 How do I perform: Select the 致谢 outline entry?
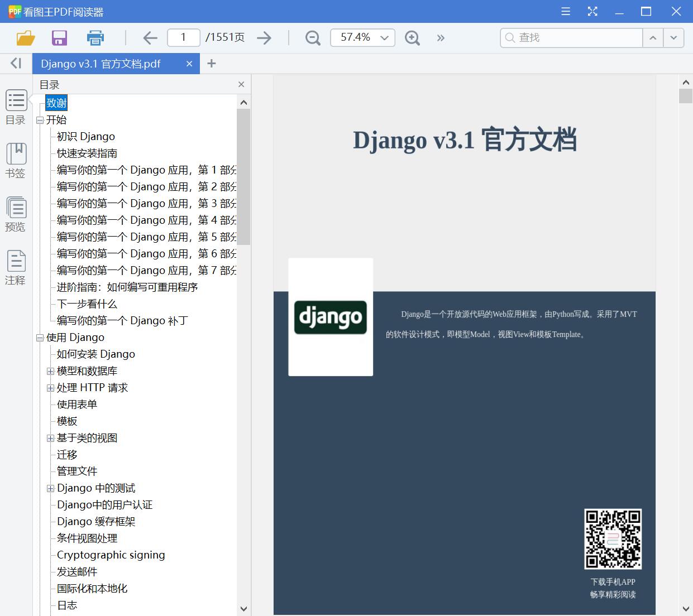(56, 103)
